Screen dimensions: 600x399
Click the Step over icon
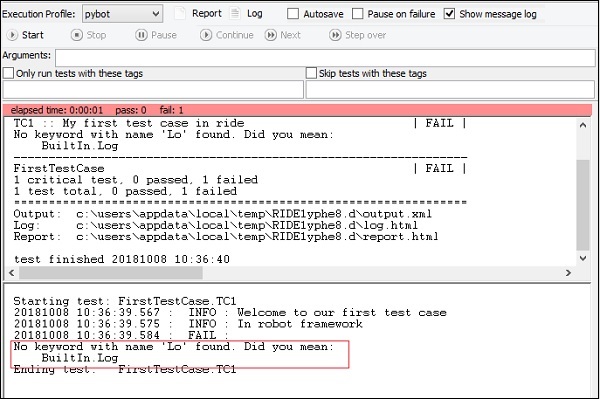[335, 35]
